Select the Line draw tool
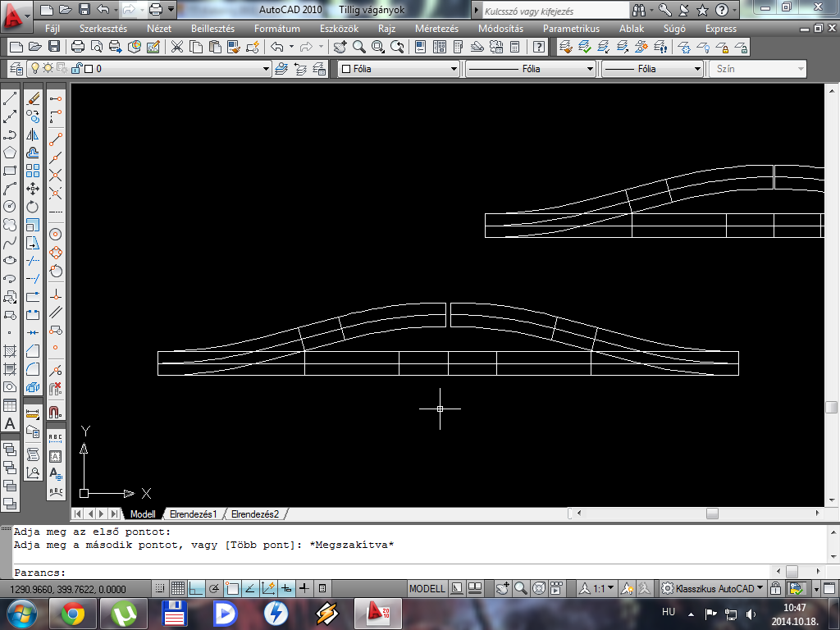840x630 pixels. [10, 98]
